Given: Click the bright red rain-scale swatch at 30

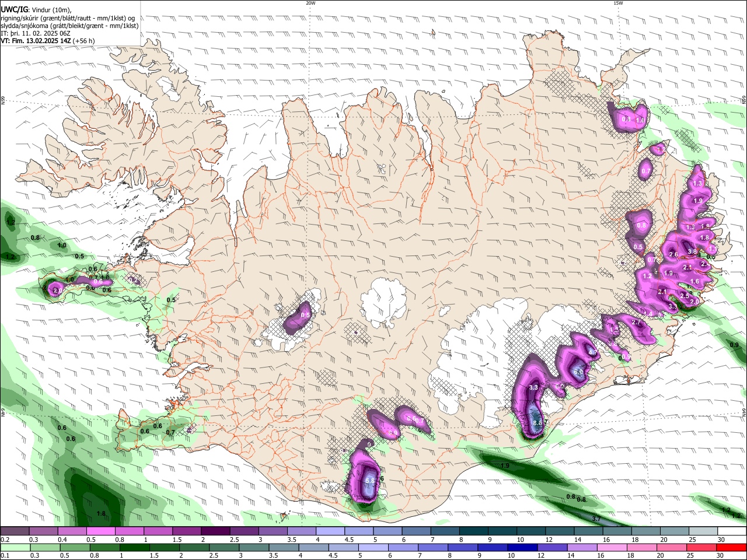Looking at the screenshot, I should (x=732, y=547).
